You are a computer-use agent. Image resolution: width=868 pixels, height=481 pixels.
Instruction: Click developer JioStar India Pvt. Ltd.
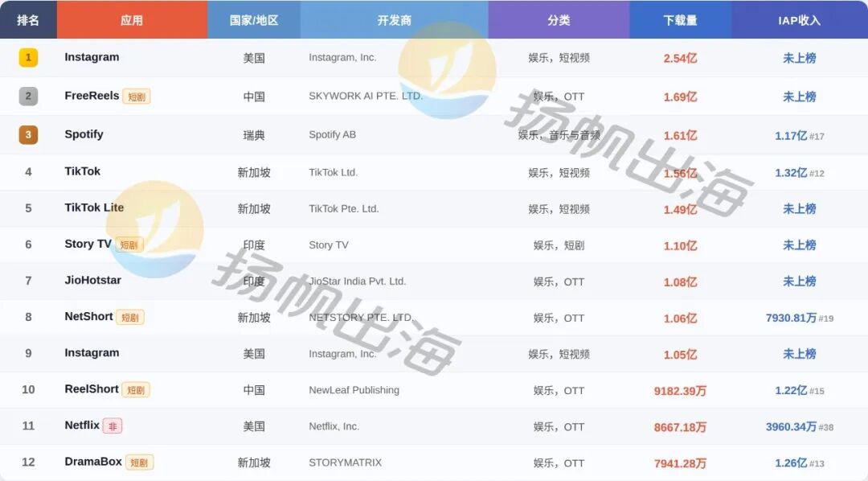[357, 282]
